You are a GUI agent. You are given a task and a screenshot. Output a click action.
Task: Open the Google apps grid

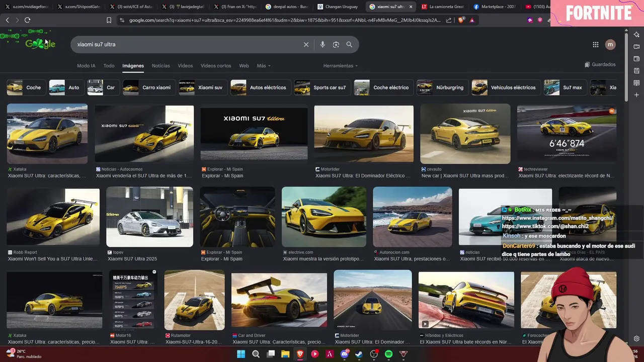(x=596, y=44)
